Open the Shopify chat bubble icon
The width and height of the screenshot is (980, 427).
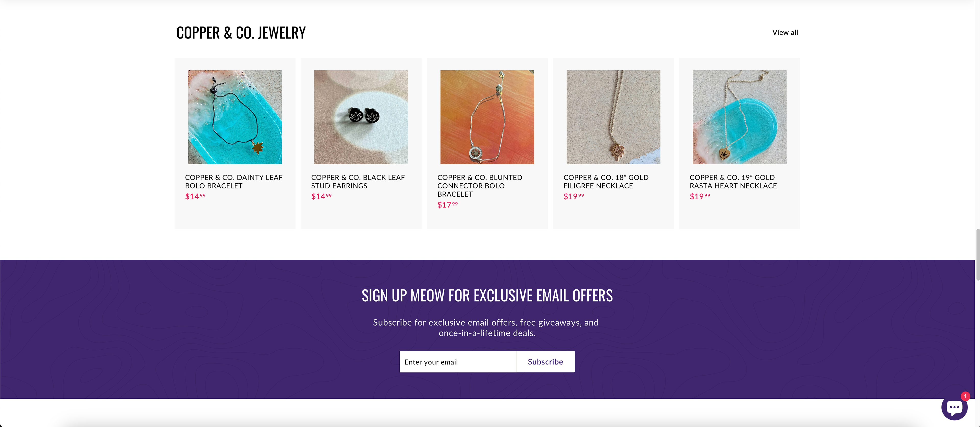[954, 408]
